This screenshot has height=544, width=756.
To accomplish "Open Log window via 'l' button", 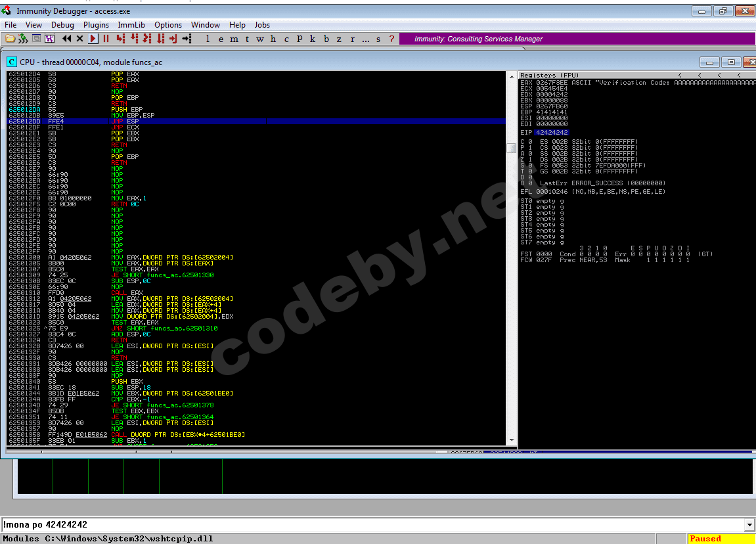I will tap(208, 39).
